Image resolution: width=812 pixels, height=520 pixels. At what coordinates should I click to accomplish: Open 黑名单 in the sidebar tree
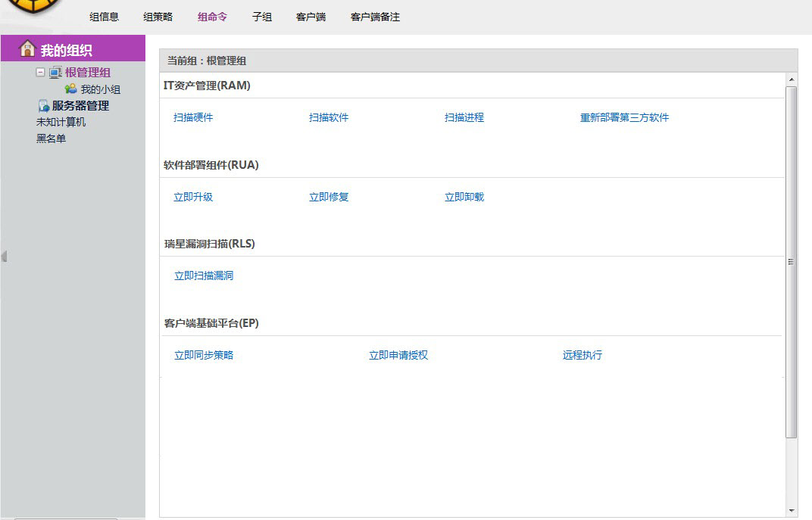click(x=51, y=139)
